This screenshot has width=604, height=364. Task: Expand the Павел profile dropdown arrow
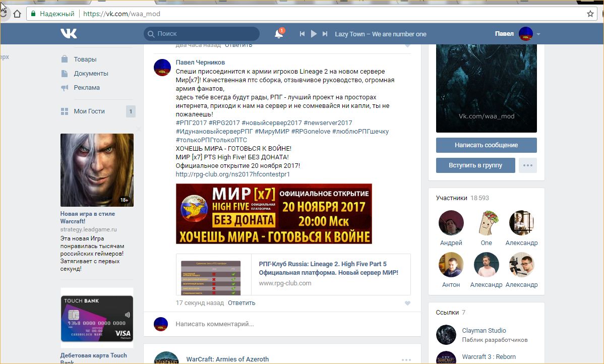point(538,34)
